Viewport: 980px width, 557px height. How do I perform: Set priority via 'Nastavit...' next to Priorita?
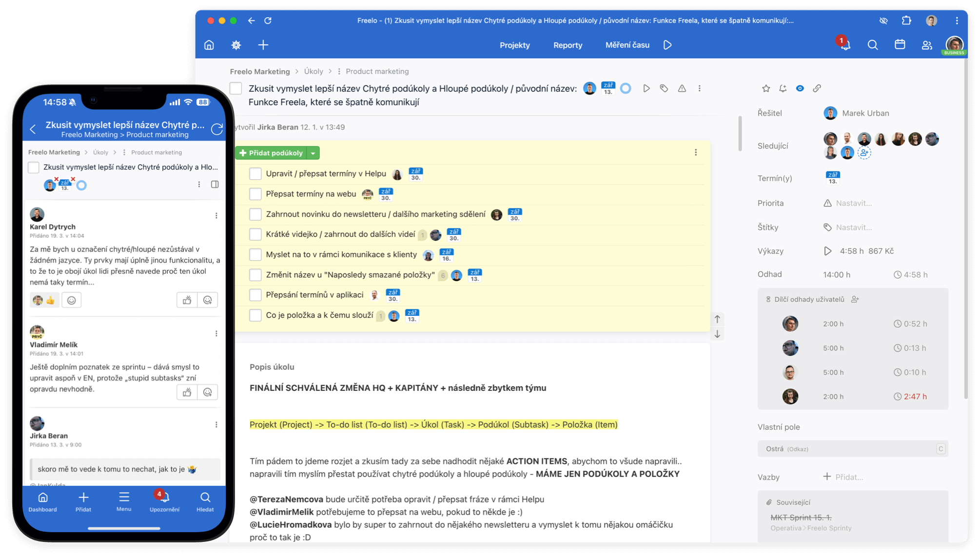coord(854,203)
